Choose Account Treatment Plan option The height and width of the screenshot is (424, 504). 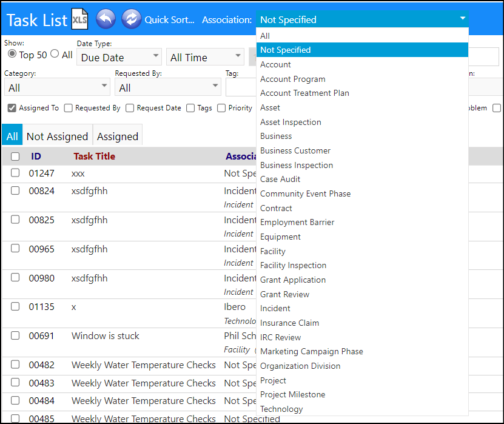362,93
